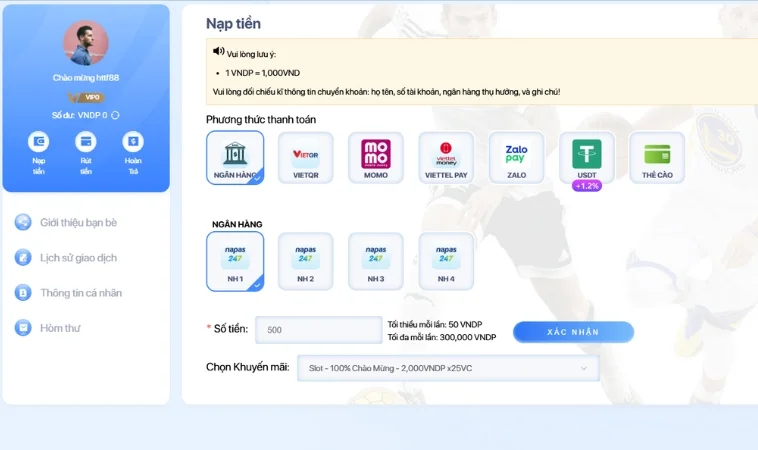Choose NH 2 napas bank channel

305,261
